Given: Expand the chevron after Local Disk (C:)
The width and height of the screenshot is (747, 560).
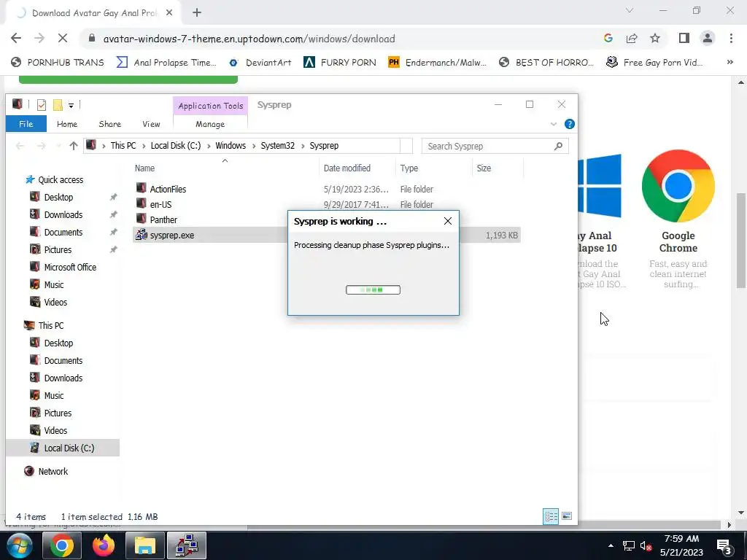Looking at the screenshot, I should point(208,146).
